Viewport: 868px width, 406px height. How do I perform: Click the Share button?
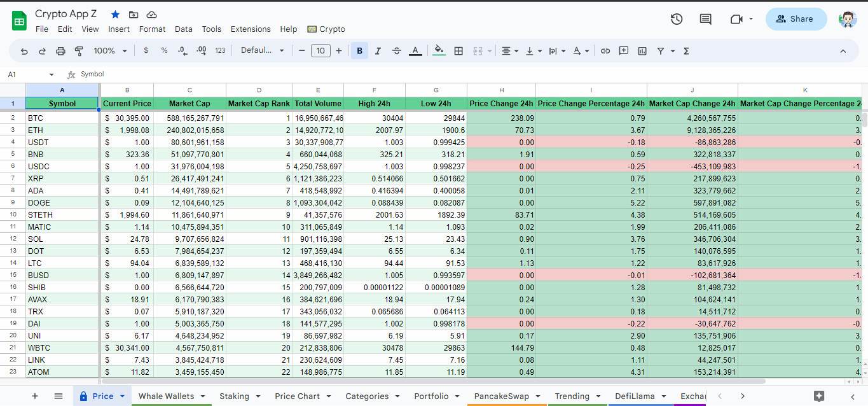point(796,19)
